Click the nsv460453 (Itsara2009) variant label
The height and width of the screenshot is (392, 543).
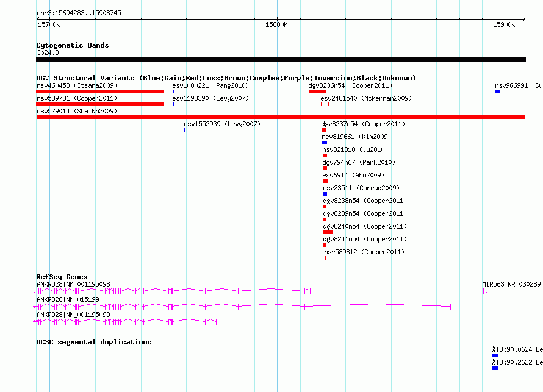77,85
